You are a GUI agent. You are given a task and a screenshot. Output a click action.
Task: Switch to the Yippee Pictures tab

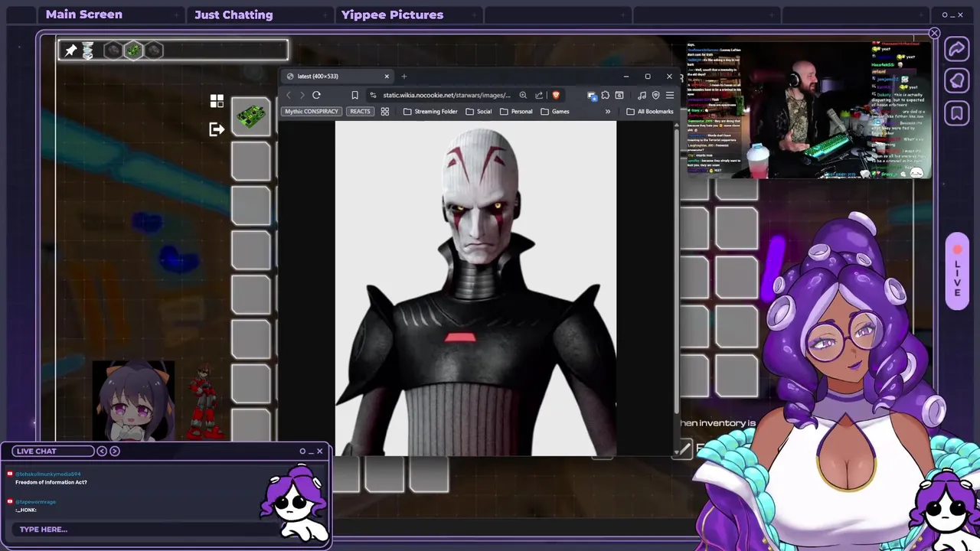[392, 15]
